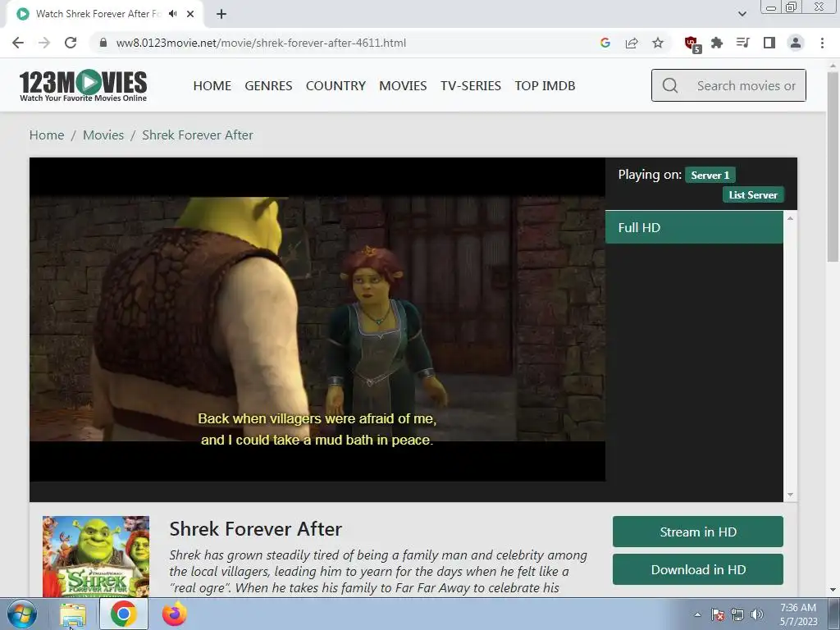Click the 123Movies logo
The image size is (840, 630).
[x=83, y=85]
